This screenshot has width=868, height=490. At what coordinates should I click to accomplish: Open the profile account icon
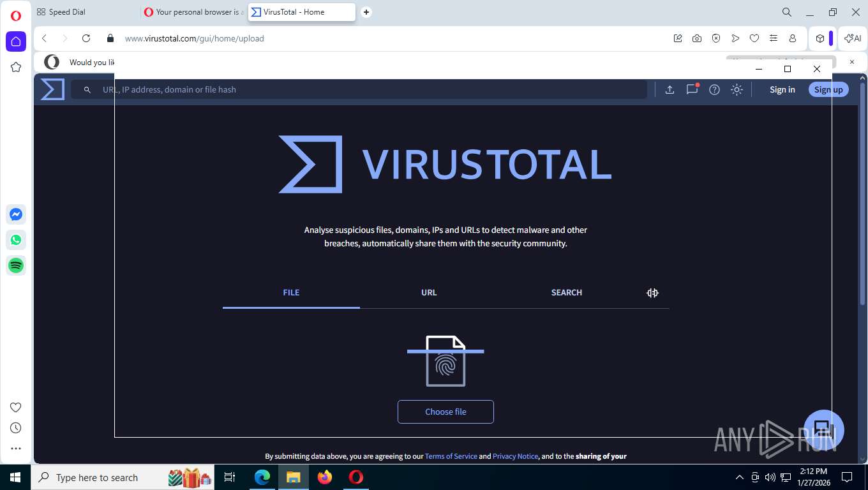point(793,38)
